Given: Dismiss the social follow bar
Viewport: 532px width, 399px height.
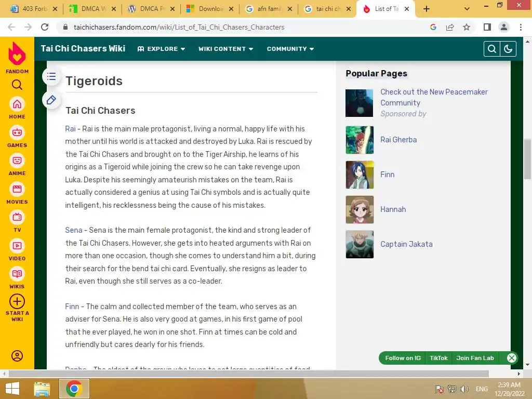Looking at the screenshot, I should point(512,358).
